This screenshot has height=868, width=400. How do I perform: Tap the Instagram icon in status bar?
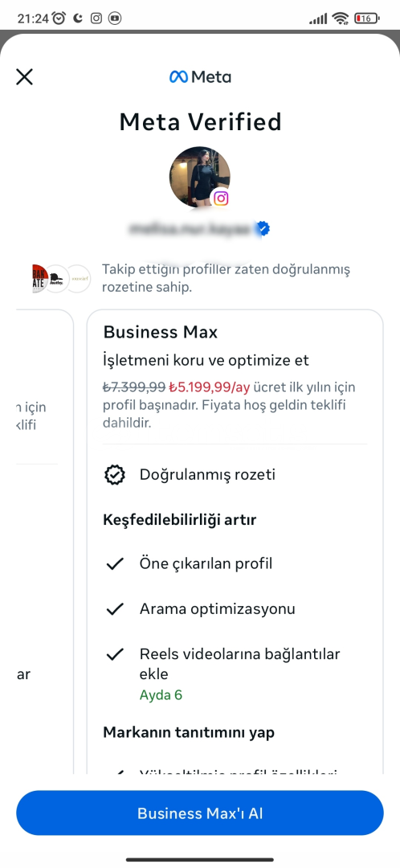click(x=96, y=18)
